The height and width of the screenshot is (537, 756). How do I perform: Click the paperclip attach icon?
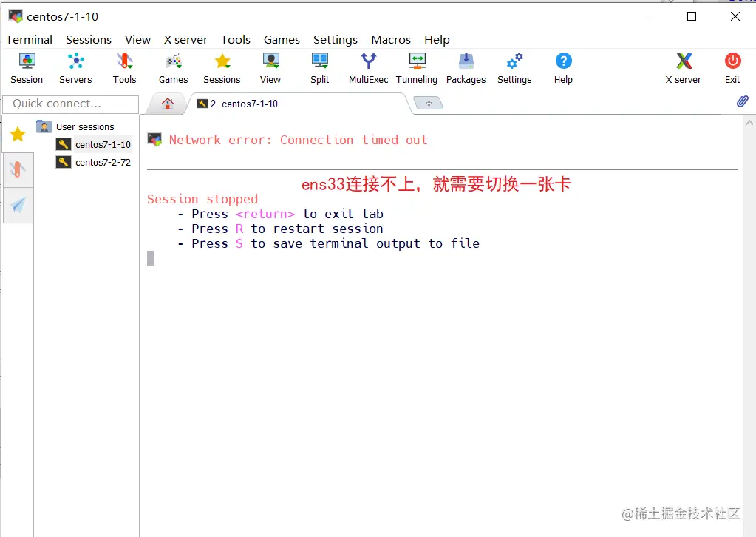click(743, 101)
